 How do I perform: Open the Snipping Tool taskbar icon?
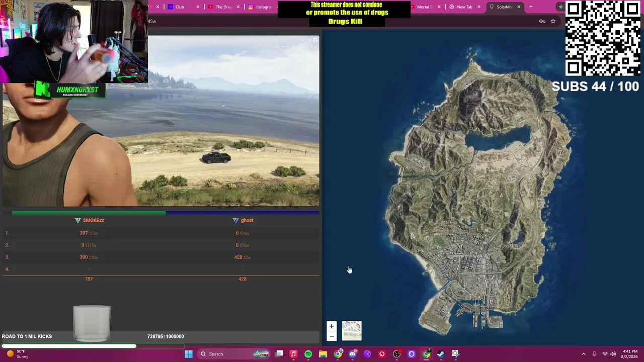[x=455, y=354]
